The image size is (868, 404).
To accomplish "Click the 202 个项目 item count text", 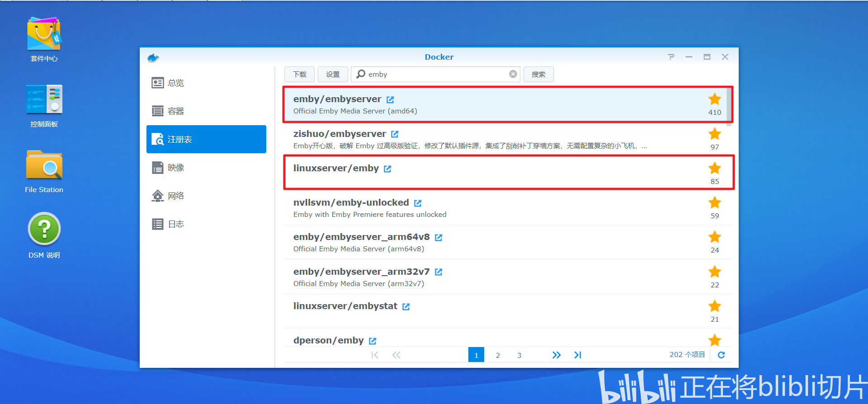I will [687, 355].
